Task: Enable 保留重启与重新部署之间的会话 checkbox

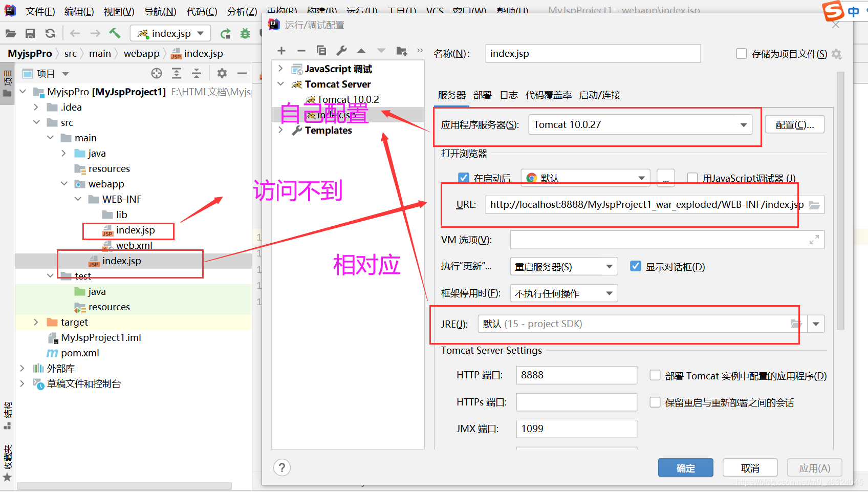Action: 655,402
